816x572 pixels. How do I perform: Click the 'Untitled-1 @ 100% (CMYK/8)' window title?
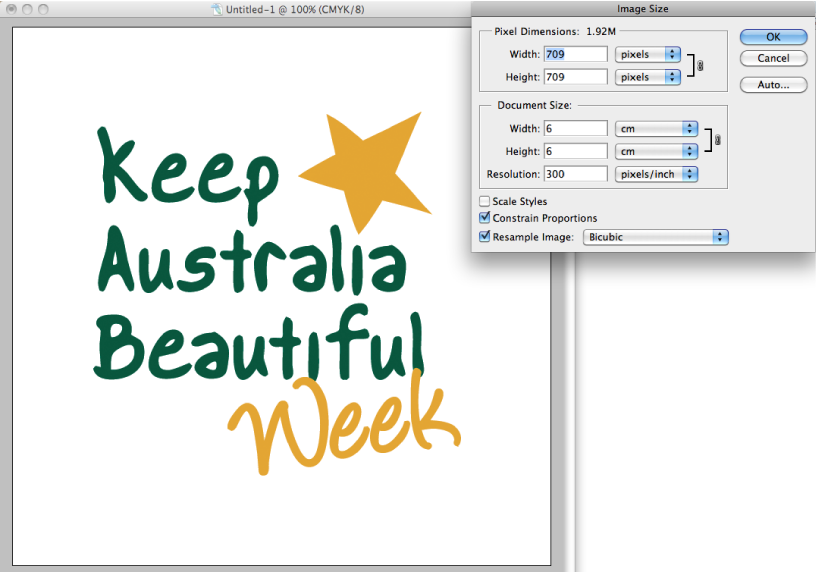pyautogui.click(x=295, y=9)
